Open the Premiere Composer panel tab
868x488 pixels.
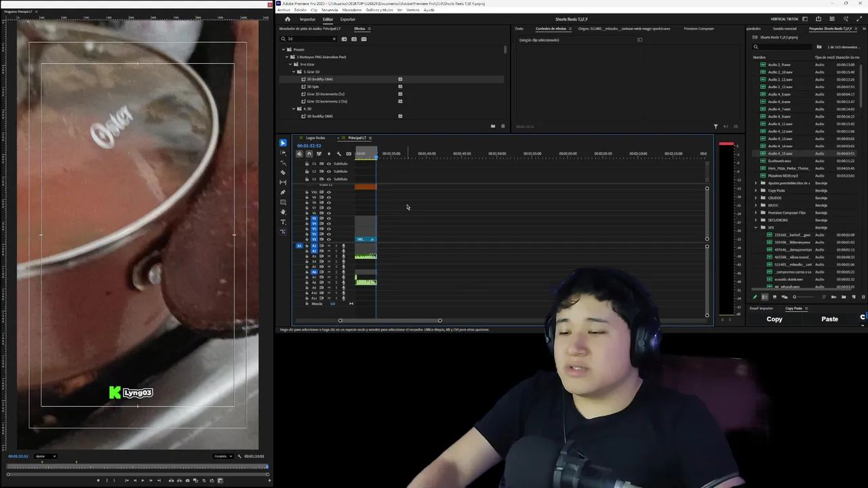(x=698, y=28)
